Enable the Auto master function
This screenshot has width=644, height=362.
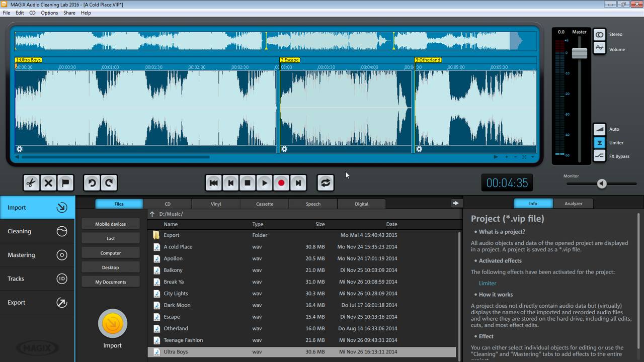pos(599,129)
